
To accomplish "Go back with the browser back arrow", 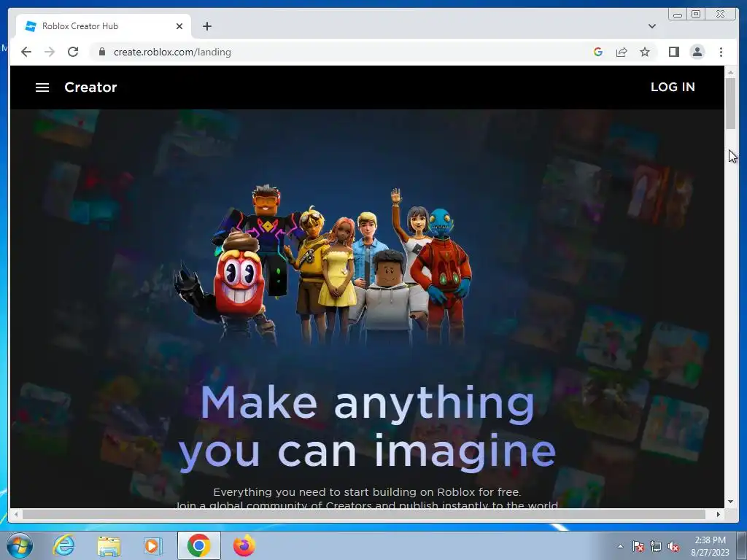I will click(x=26, y=52).
